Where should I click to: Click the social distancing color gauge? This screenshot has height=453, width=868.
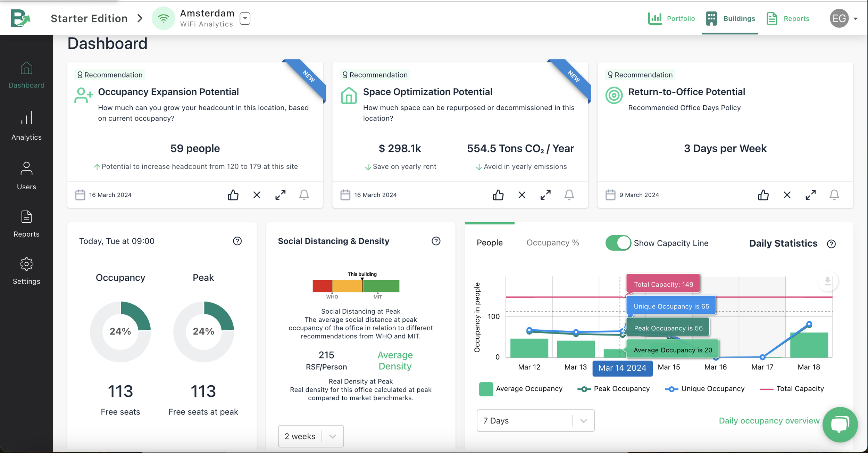pos(356,286)
